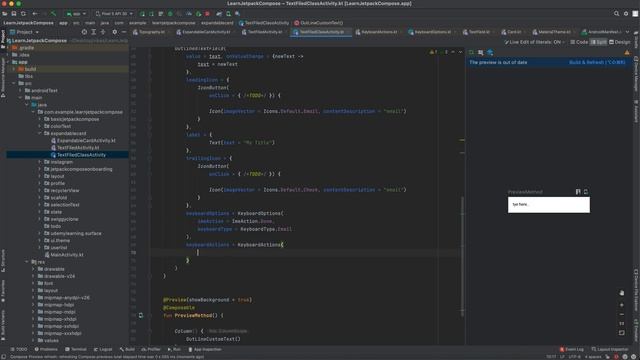Open Search Everywhere magnifier at top right

616,14
